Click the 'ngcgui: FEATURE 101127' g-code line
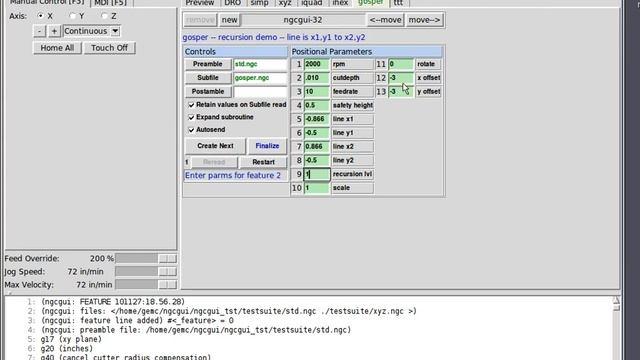 (113, 302)
